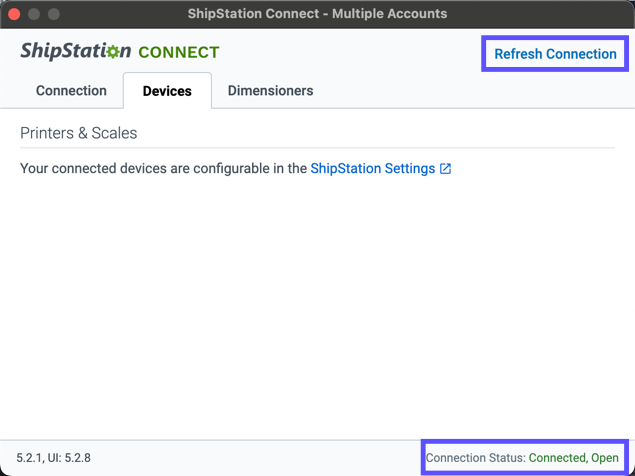The width and height of the screenshot is (635, 476).
Task: Click the ShipStation logo wordmark
Action: 62,52
